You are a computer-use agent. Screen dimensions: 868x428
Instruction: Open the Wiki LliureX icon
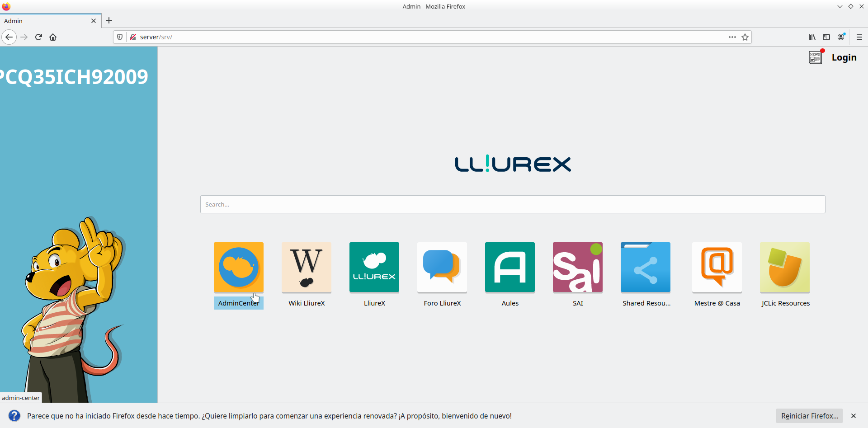[x=306, y=267]
